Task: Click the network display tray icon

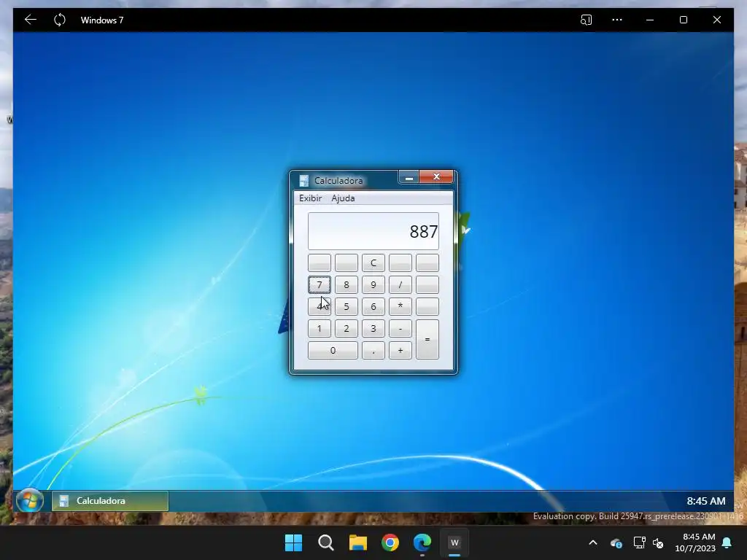Action: (x=639, y=542)
